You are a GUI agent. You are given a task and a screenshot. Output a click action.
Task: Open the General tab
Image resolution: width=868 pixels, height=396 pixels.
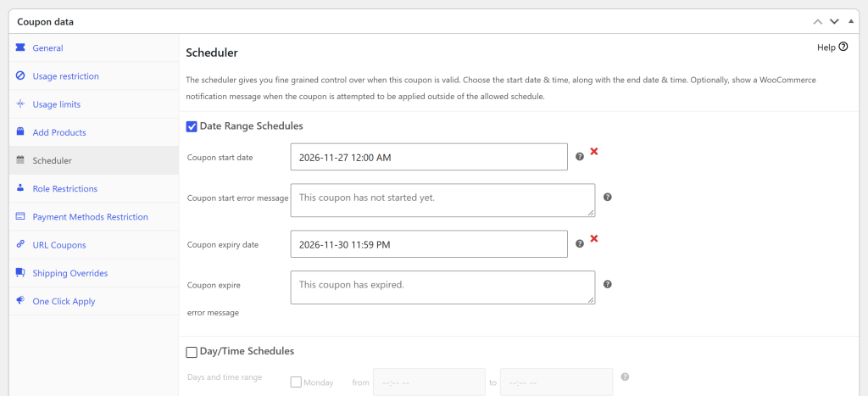pyautogui.click(x=94, y=47)
